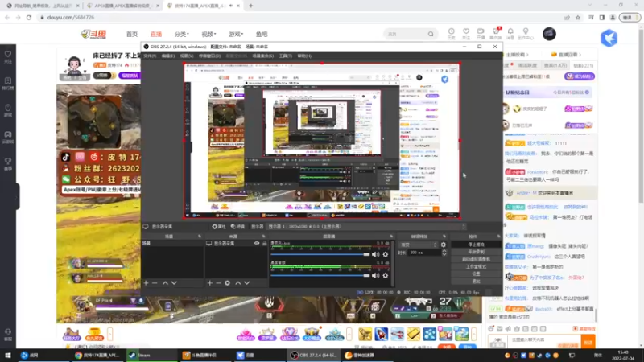Click the Properties gear button above panels
The image size is (644, 362).
pyautogui.click(x=219, y=227)
